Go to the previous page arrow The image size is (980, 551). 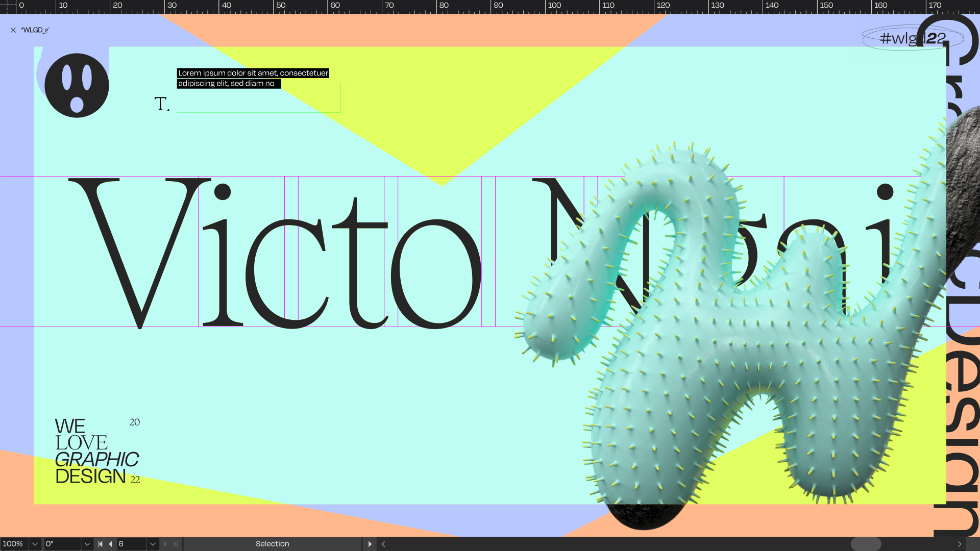pyautogui.click(x=111, y=544)
